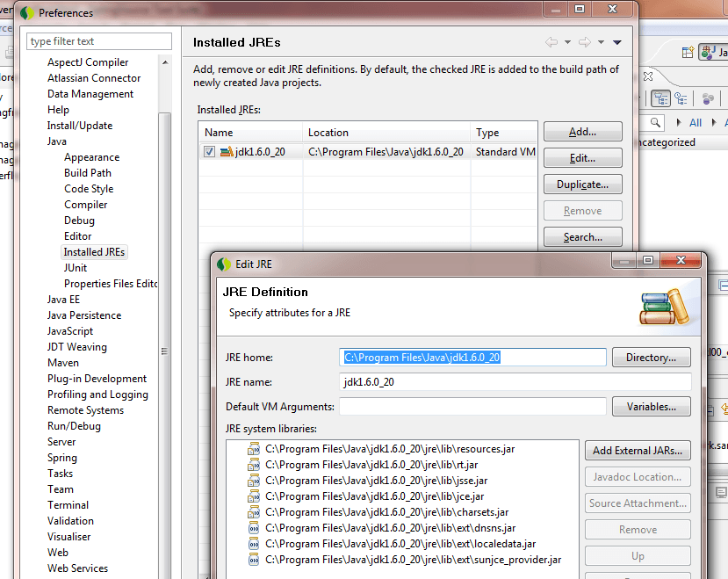Toggle the jdk1.6.0_20 JRE checkbox
728x579 pixels.
click(209, 152)
